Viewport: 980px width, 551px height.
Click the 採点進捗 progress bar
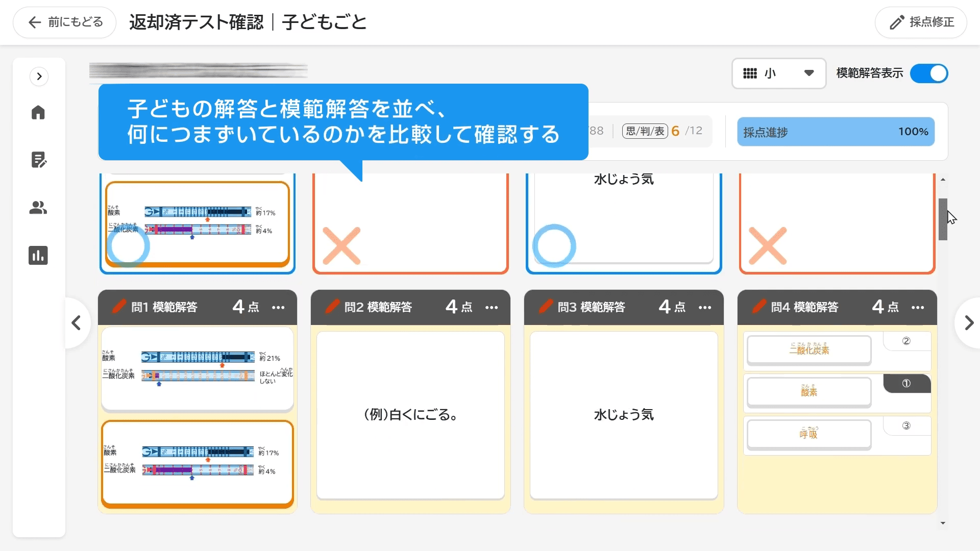click(836, 132)
